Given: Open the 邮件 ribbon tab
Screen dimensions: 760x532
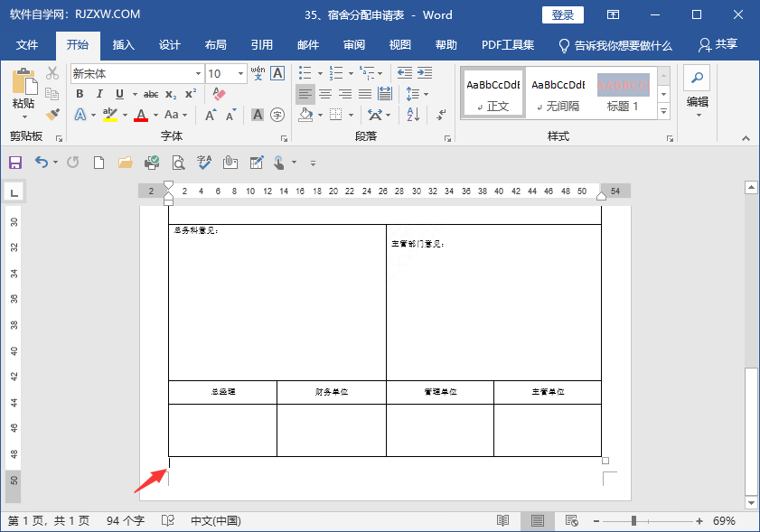Looking at the screenshot, I should (307, 44).
